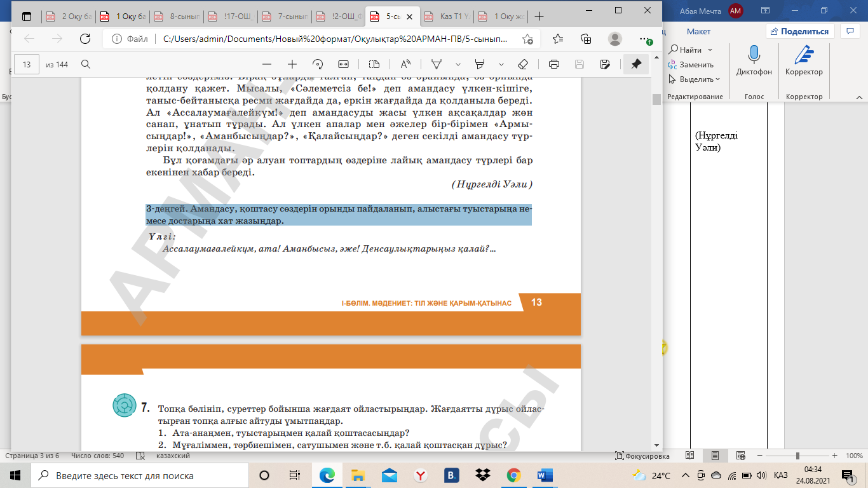
Task: Switch to '2 Оқу ба' tab
Action: click(x=69, y=17)
